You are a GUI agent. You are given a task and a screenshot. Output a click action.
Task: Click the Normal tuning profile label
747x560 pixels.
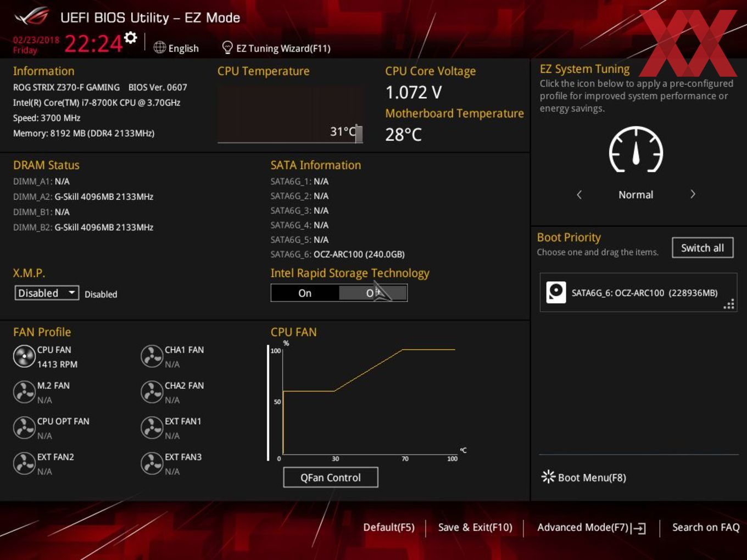pyautogui.click(x=635, y=194)
